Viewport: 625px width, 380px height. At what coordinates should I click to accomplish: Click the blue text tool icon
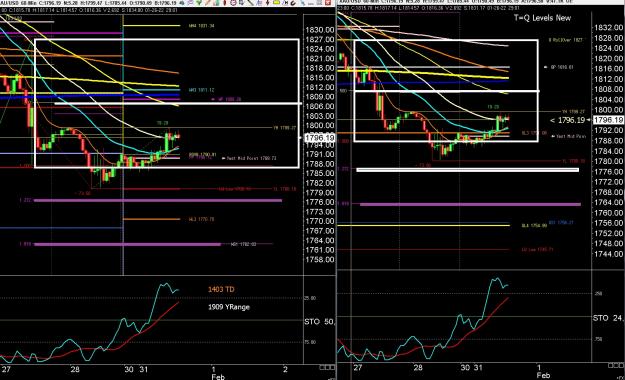259,2
